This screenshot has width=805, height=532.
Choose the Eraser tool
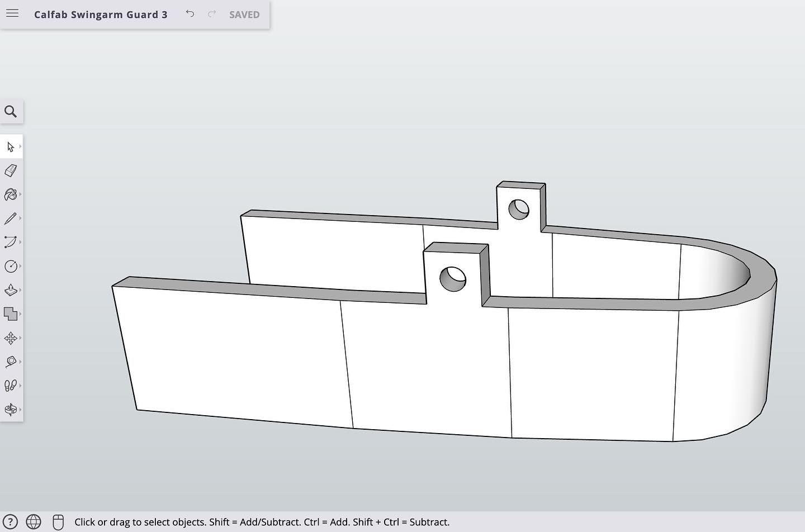pyautogui.click(x=10, y=170)
